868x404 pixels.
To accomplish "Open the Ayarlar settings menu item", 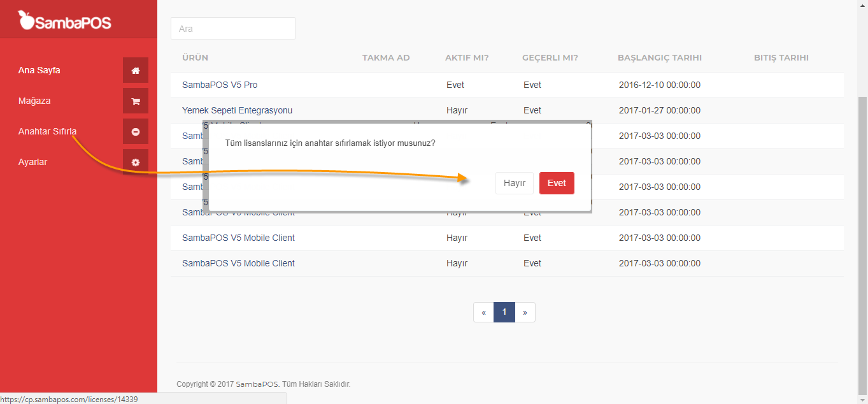I will point(33,162).
